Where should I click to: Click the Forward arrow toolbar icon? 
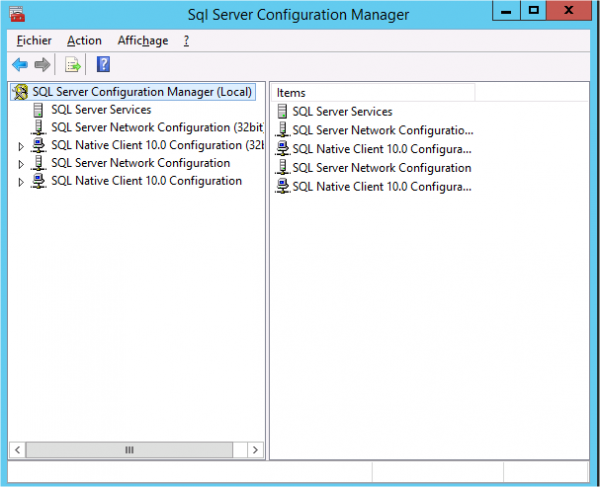click(x=42, y=65)
